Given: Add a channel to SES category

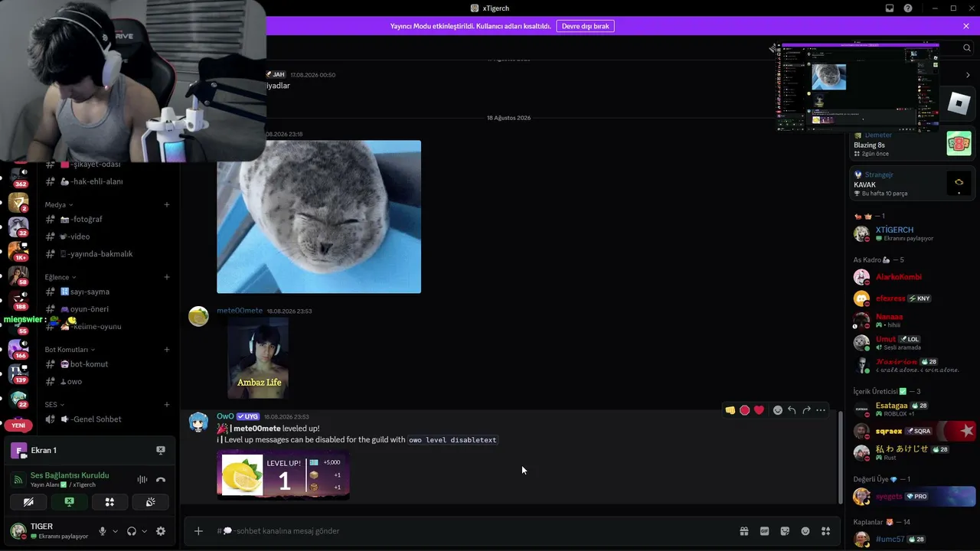Looking at the screenshot, I should pos(167,405).
